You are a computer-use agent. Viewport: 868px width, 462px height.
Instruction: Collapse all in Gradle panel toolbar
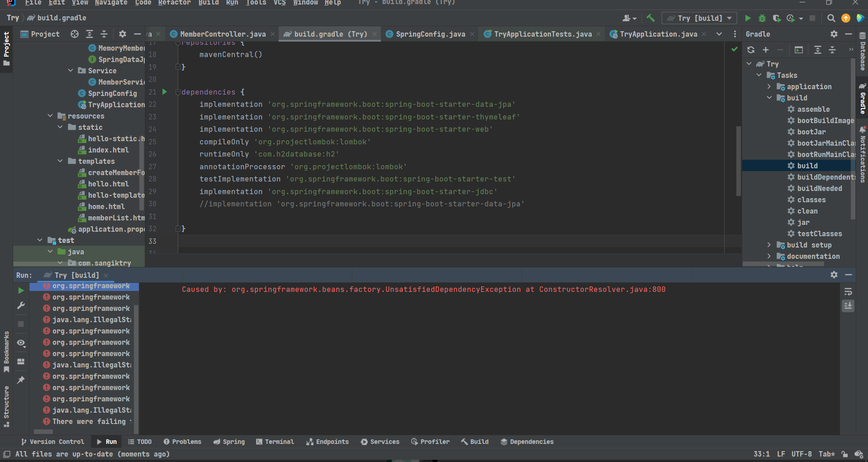[x=832, y=50]
